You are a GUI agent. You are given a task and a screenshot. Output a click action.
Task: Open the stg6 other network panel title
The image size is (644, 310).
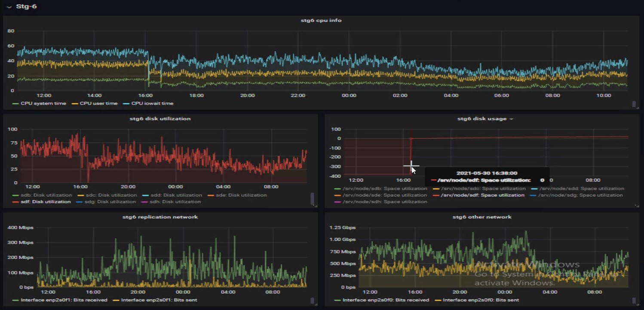[482, 217]
